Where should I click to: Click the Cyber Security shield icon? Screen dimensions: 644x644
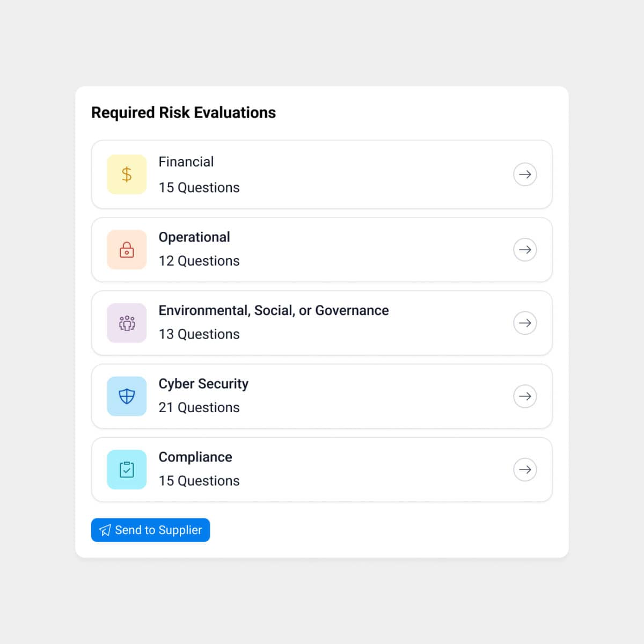(x=127, y=397)
